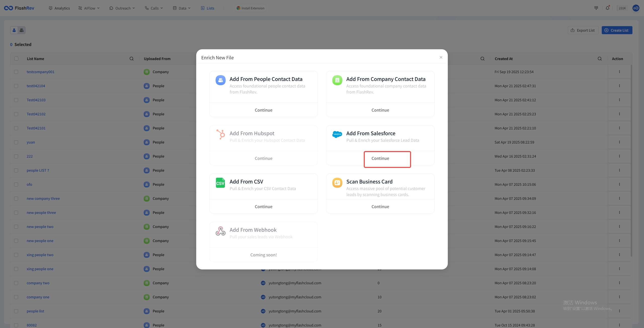The image size is (644, 328).
Task: Select the company one row checkbox
Action: pos(16,297)
